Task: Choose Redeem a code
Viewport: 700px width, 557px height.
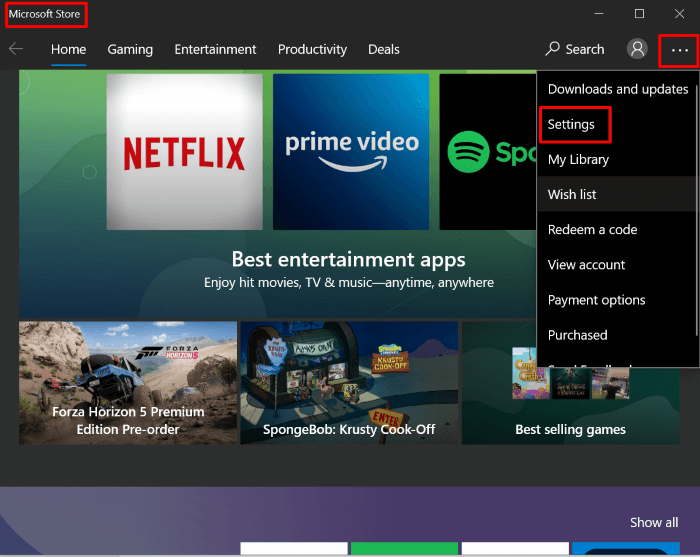Action: [x=617, y=229]
